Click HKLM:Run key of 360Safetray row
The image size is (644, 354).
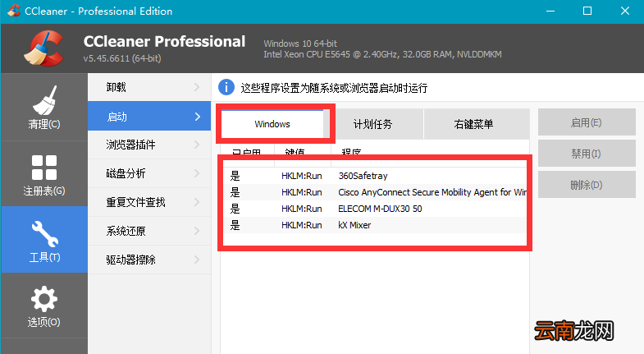pyautogui.click(x=301, y=176)
